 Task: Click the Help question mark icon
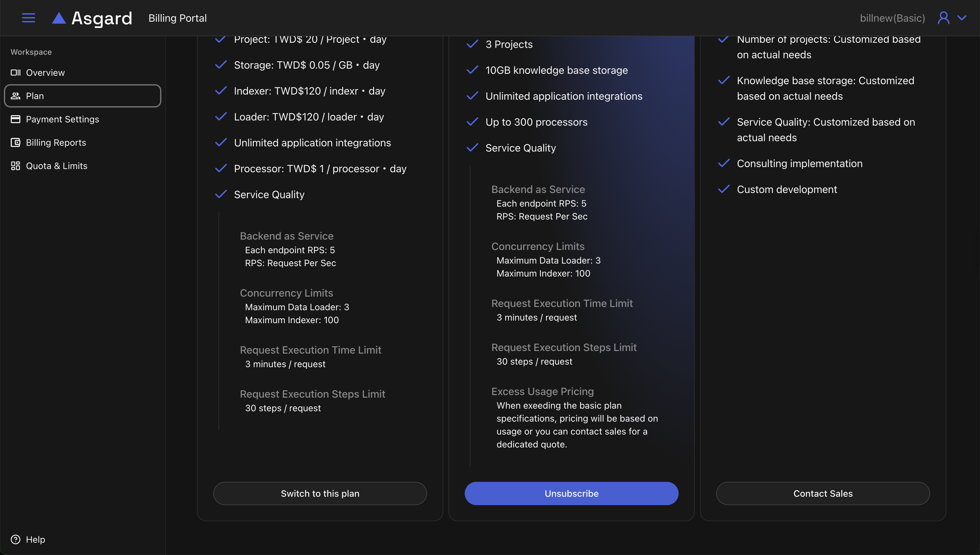16,539
